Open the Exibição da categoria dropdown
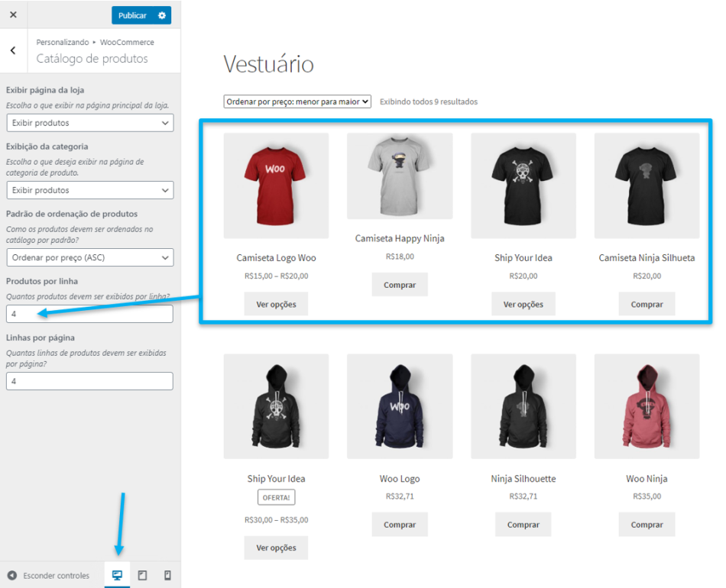This screenshot has height=588, width=726. click(90, 190)
